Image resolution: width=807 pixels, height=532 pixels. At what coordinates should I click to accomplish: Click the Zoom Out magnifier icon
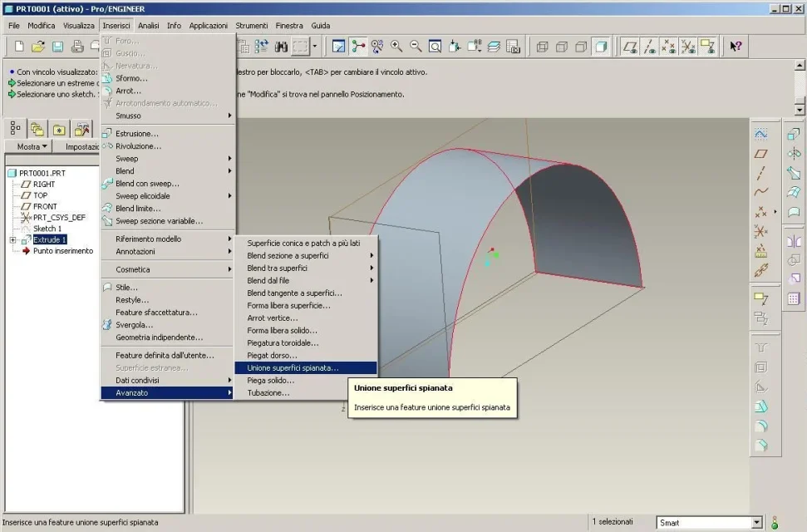coord(416,47)
